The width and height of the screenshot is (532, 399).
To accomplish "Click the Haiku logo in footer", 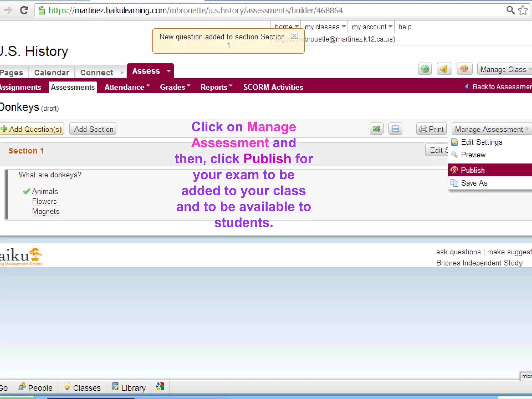I will coord(21,257).
